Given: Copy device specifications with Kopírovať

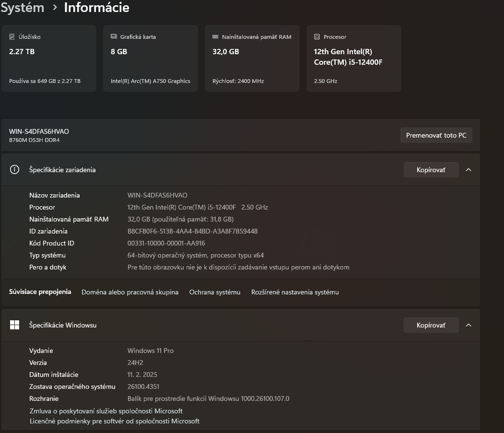Looking at the screenshot, I should [431, 170].
